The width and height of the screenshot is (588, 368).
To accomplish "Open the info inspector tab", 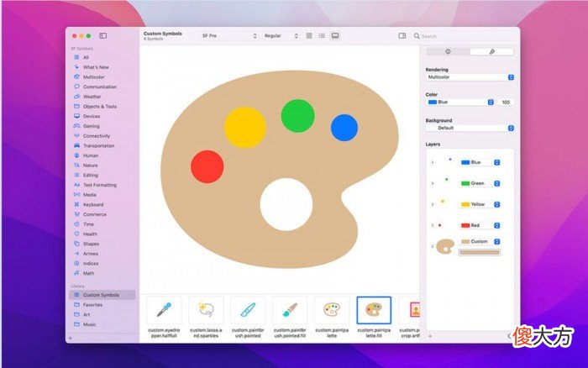I will (448, 51).
